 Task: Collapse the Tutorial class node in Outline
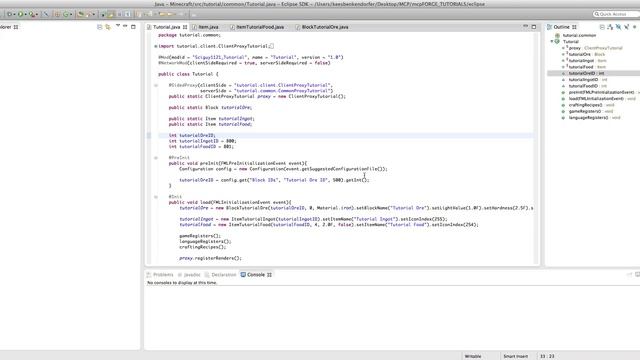[552, 41]
